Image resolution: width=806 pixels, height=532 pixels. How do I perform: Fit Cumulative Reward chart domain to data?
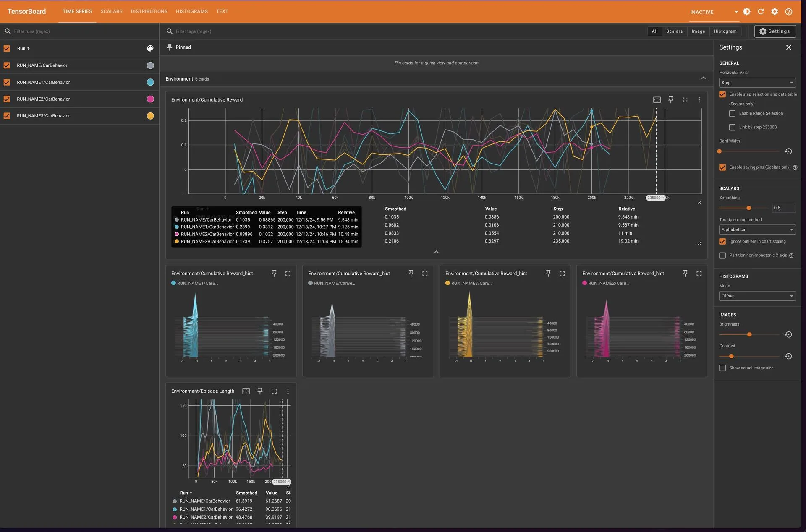(657, 100)
